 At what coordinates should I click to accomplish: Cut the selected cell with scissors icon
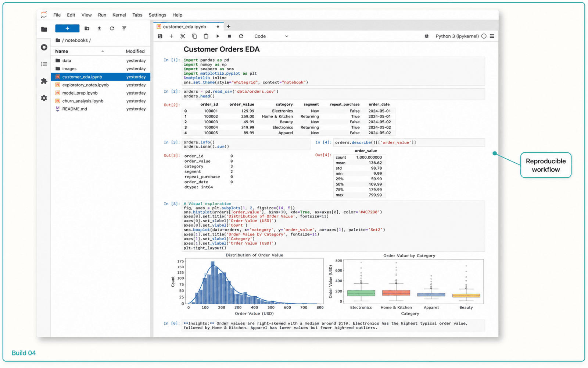(x=183, y=36)
